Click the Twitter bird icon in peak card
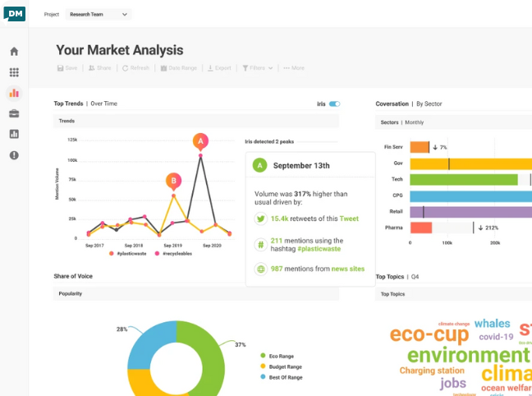 coord(260,219)
